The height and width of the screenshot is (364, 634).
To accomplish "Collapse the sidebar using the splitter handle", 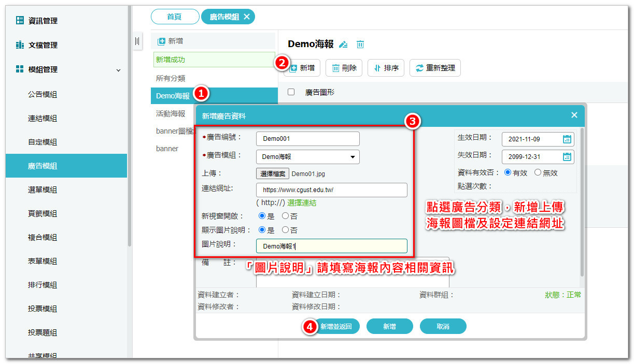I will pyautogui.click(x=137, y=41).
